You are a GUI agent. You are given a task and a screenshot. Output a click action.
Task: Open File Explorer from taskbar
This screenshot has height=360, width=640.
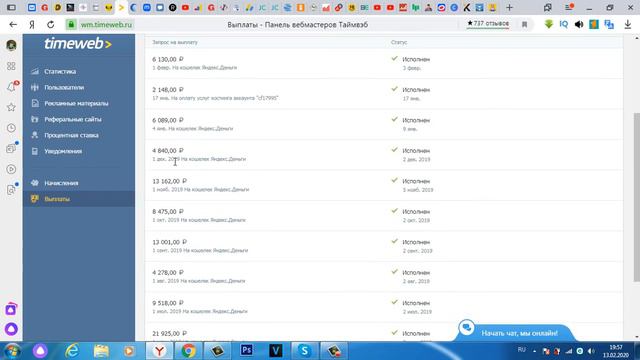[x=101, y=351]
